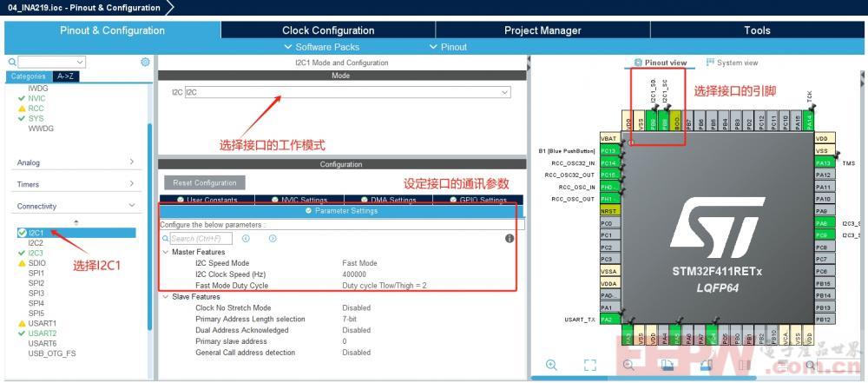Open the GPIO Settings tab
This screenshot has height=383, width=868.
[479, 200]
